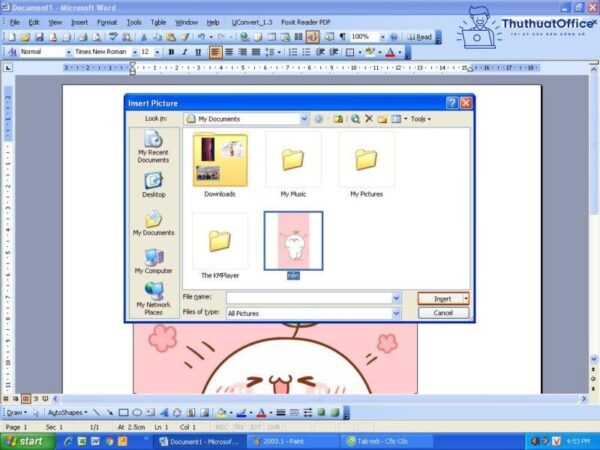
Task: Click the New Blank Document icon
Action: 12,37
